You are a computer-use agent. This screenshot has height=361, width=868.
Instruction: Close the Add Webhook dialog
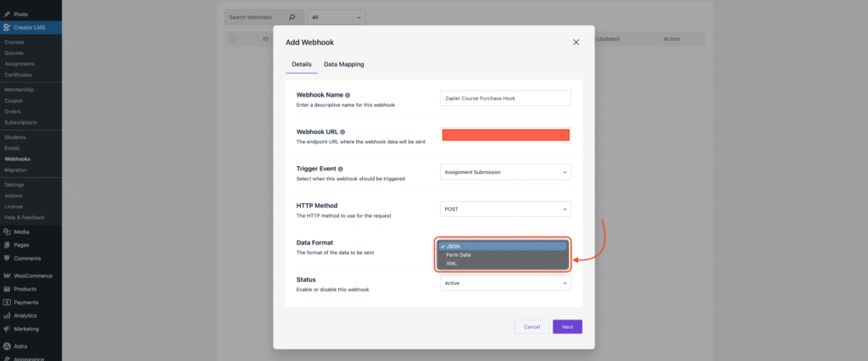[576, 42]
